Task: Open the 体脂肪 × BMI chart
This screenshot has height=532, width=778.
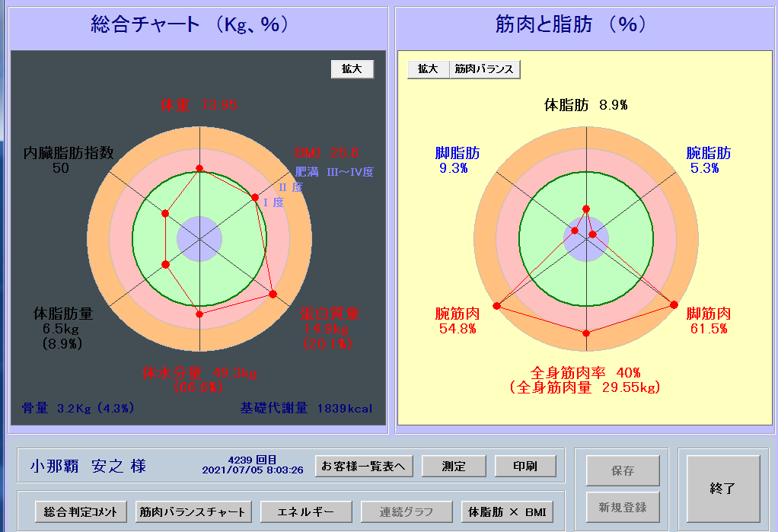Action: 507,511
